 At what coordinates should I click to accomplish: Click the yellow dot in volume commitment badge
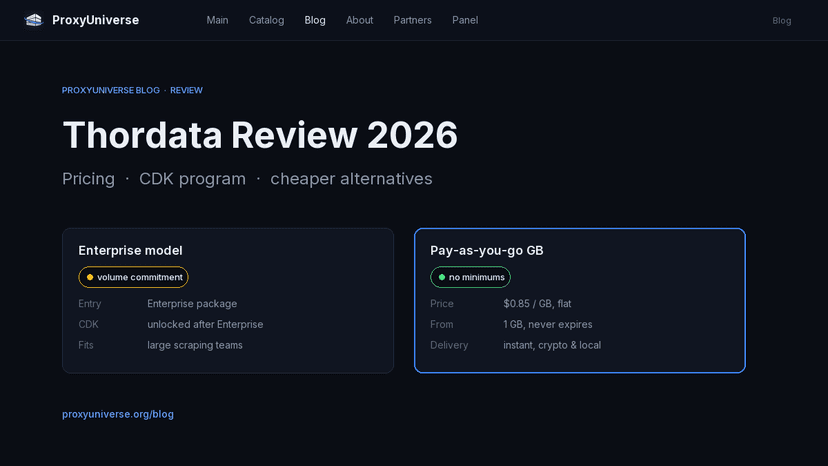click(90, 277)
